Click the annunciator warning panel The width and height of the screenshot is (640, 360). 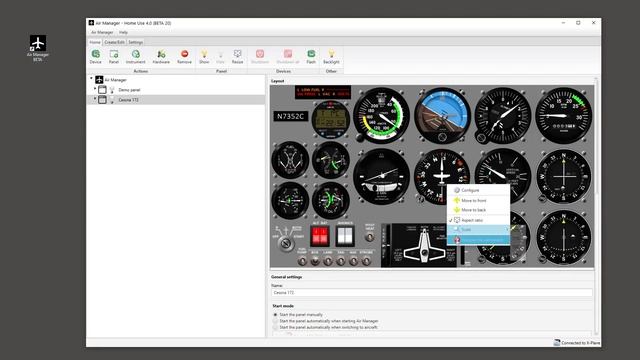point(323,92)
